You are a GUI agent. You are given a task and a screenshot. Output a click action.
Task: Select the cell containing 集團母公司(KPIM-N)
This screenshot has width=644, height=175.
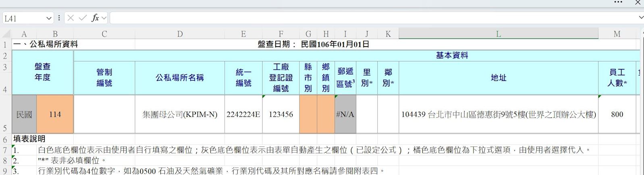[180, 114]
